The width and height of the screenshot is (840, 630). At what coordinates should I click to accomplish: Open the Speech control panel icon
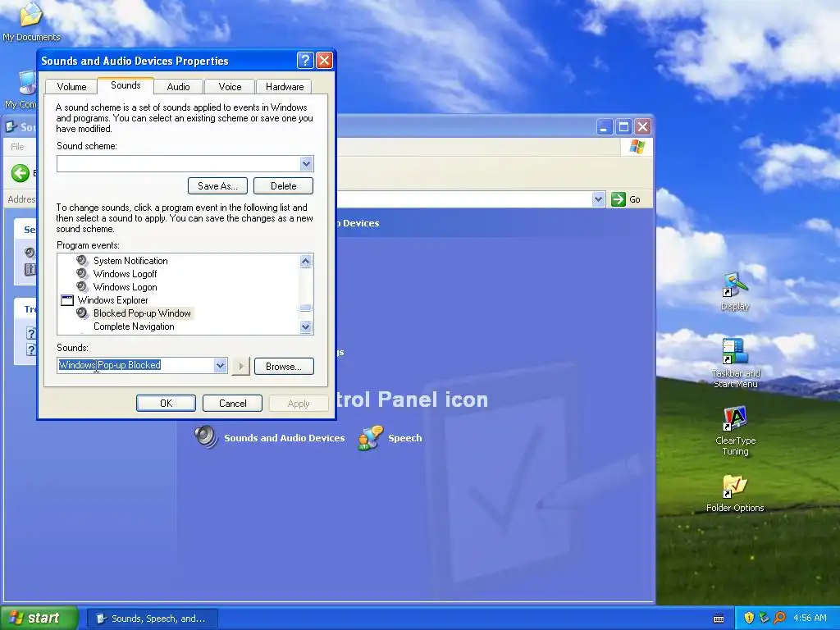coord(371,438)
